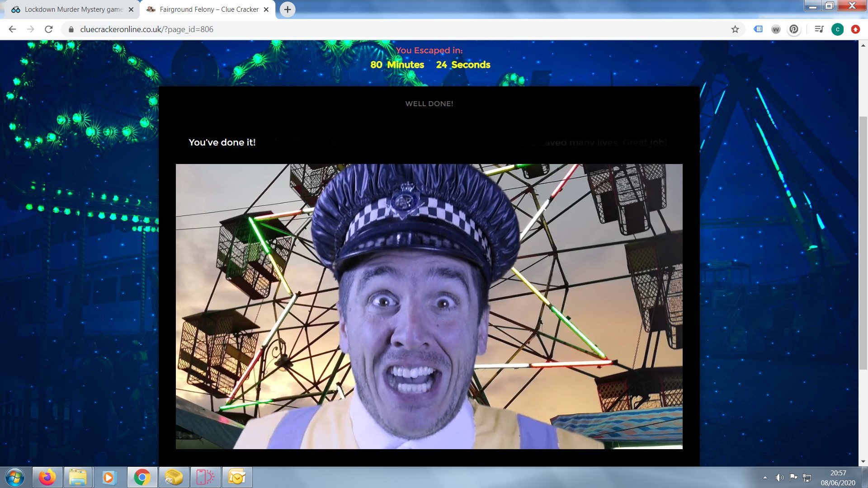Bookmark this page with the star
This screenshot has height=488, width=868.
coord(735,29)
